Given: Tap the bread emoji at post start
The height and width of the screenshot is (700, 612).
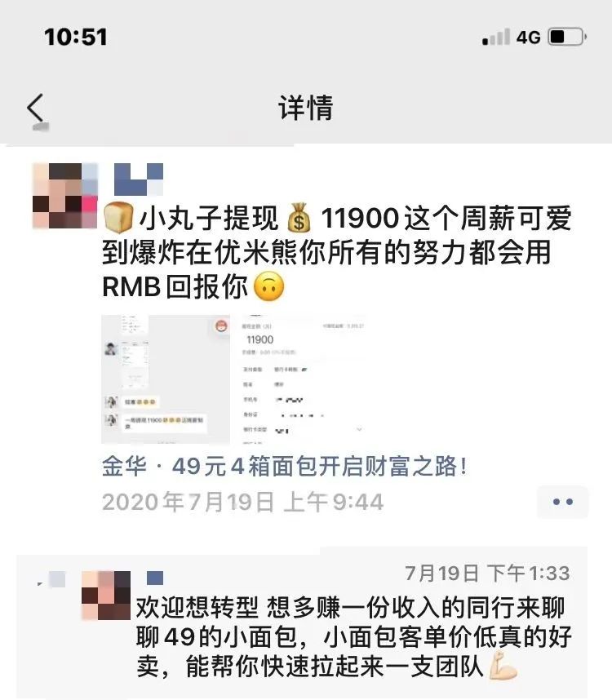Looking at the screenshot, I should pyautogui.click(x=118, y=219).
